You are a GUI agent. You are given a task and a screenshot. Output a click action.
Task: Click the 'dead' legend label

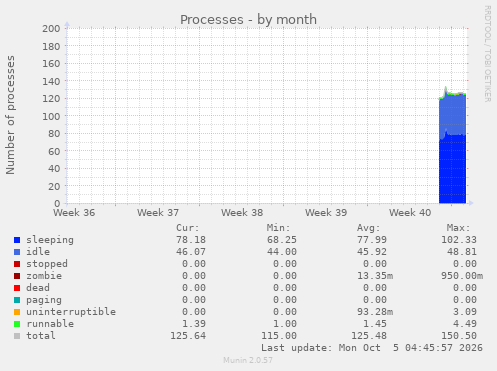click(x=38, y=288)
